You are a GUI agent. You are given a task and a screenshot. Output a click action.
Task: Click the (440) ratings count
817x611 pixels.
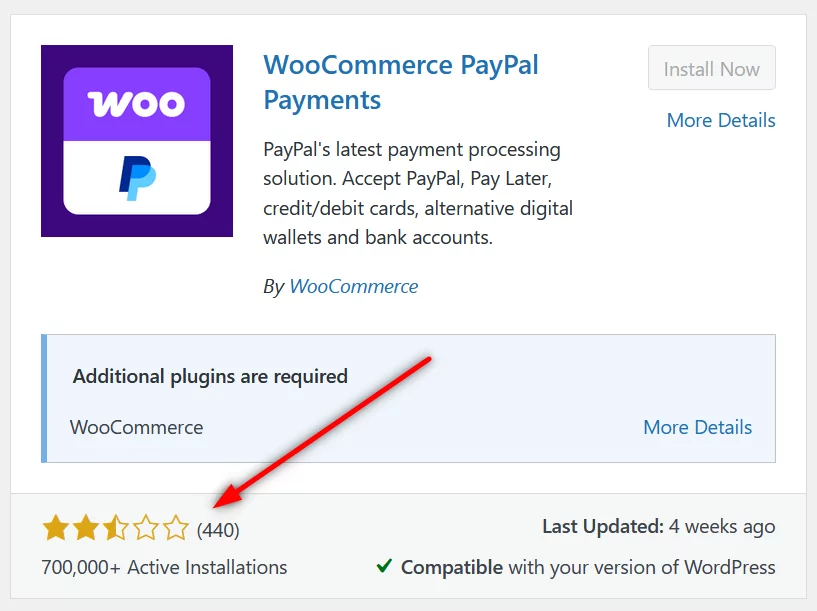pyautogui.click(x=218, y=530)
